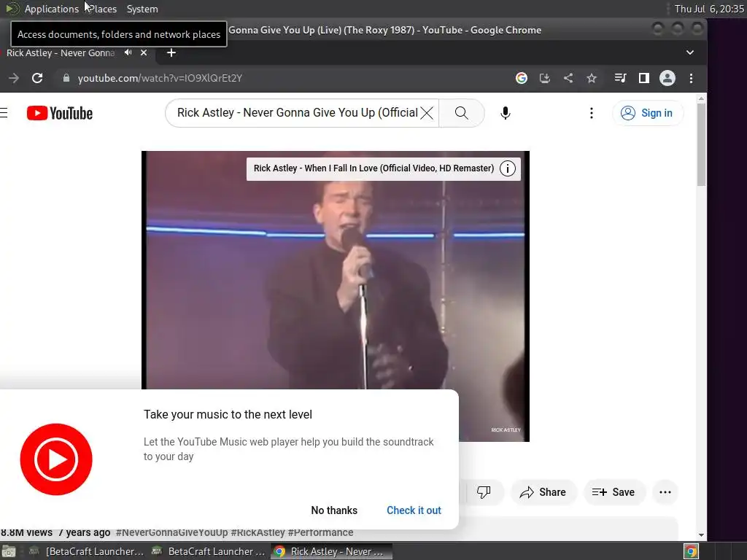Screen dimensions: 747x560
Task: Open the When I Fall In Love card
Action: pyautogui.click(x=373, y=168)
